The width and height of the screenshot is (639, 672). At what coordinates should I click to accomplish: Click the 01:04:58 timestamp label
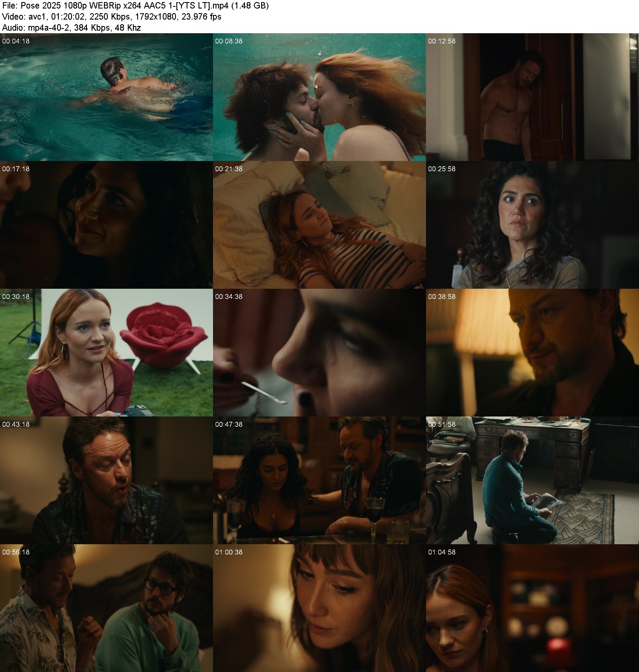tap(442, 552)
